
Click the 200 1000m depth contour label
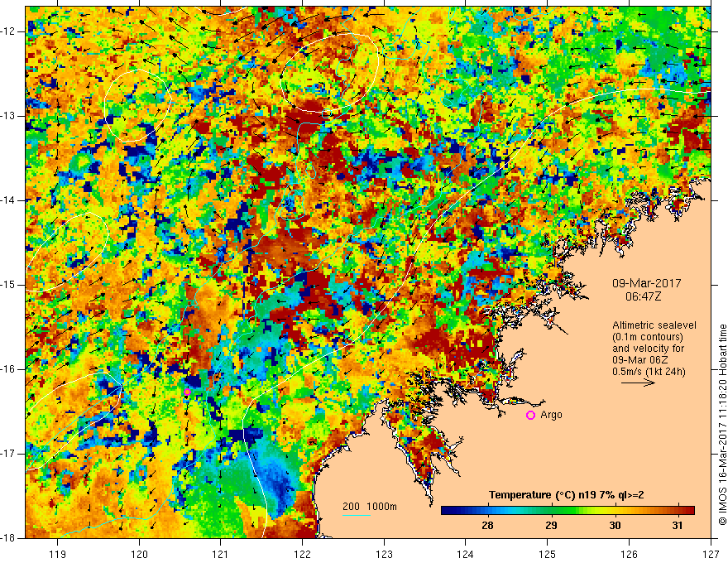(x=370, y=507)
